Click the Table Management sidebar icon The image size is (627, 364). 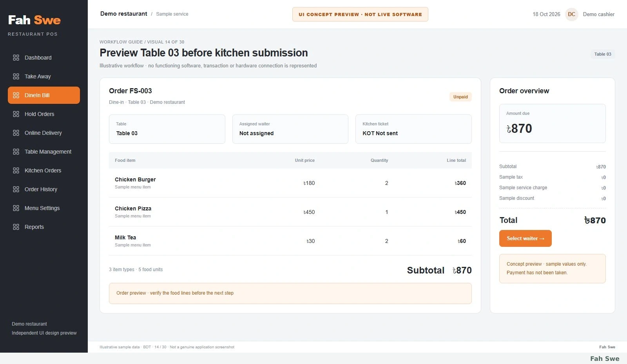[16, 152]
